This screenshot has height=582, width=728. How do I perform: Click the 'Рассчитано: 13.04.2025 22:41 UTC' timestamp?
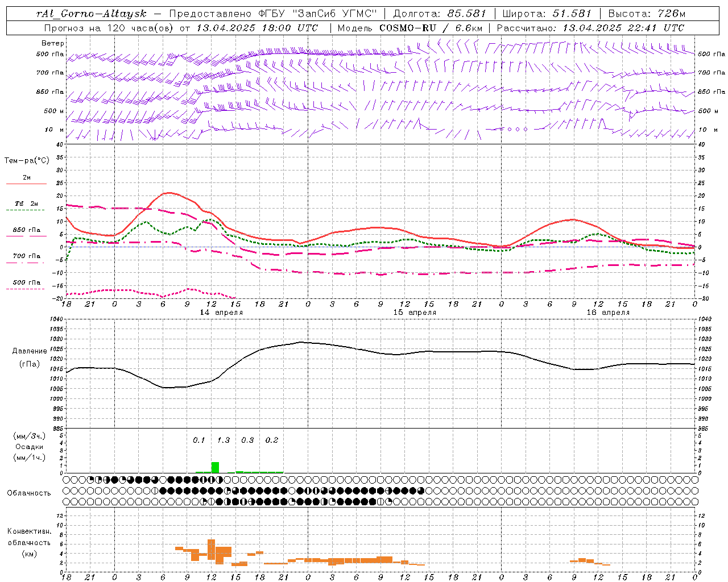pos(590,28)
